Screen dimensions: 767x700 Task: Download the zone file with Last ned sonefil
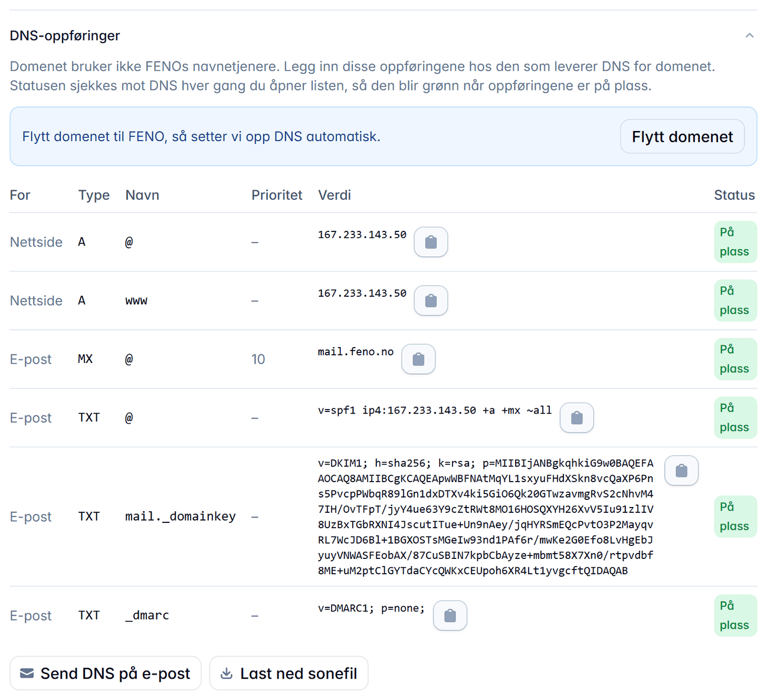coord(289,673)
